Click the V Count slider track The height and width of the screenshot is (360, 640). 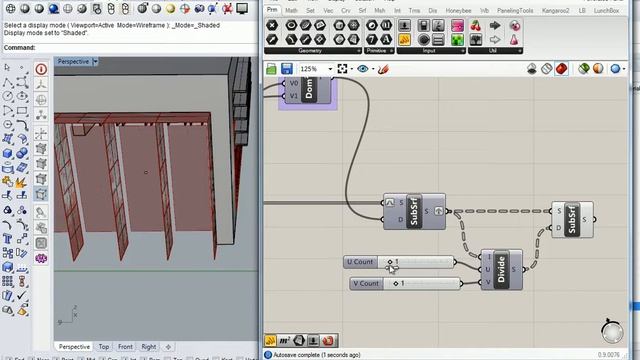422,283
